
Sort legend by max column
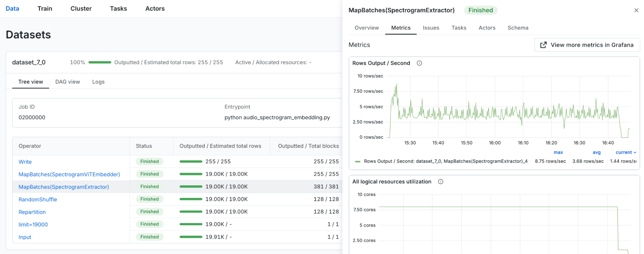[558, 152]
